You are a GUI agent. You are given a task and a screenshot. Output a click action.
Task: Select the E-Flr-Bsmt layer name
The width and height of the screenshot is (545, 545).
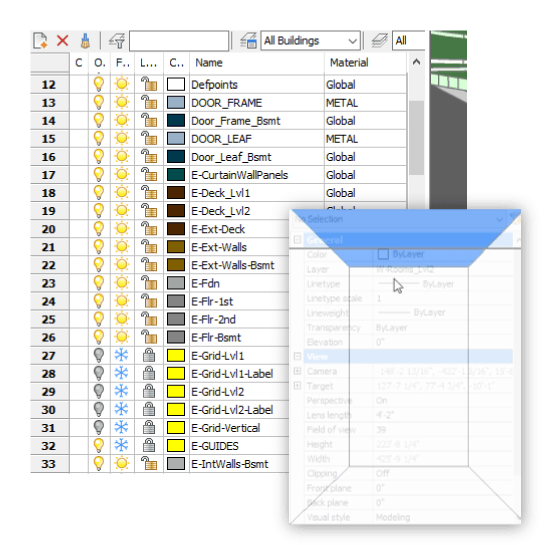216,338
